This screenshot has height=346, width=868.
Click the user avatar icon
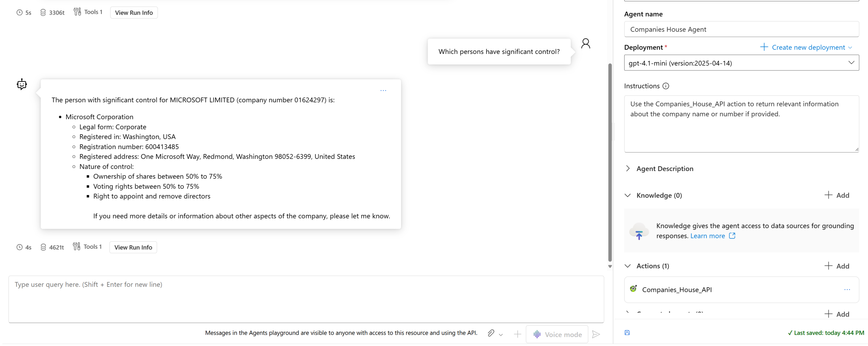586,44
